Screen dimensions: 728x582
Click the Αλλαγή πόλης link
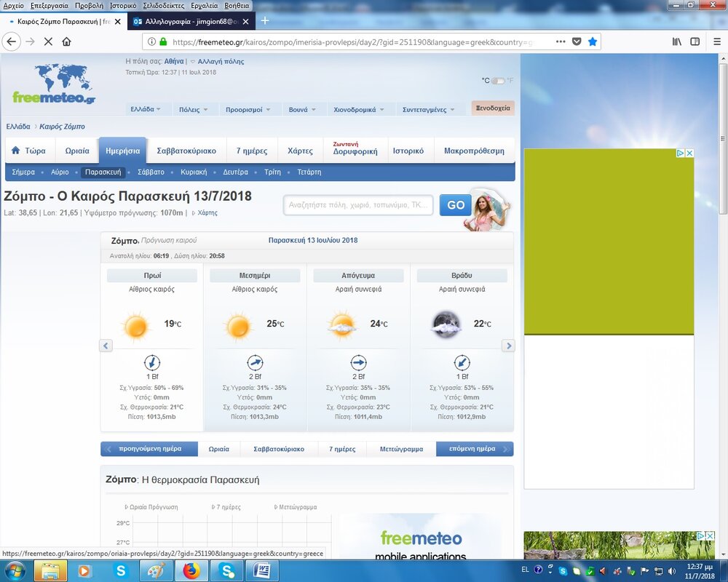pyautogui.click(x=221, y=62)
